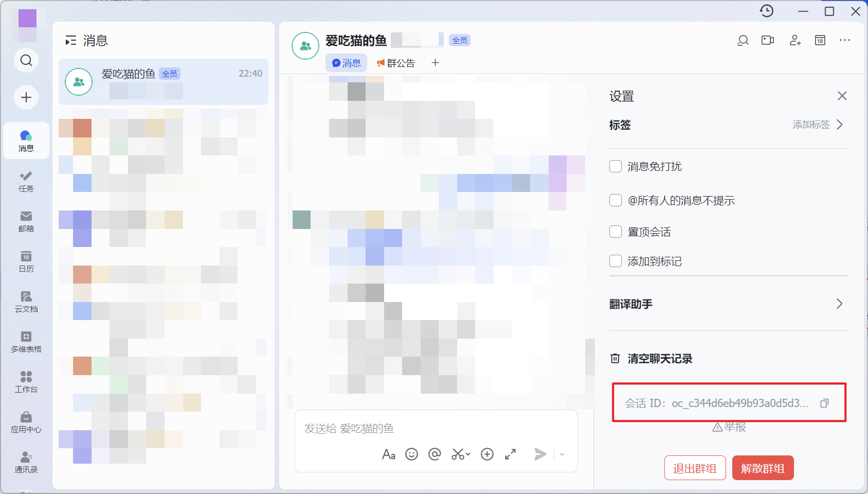Copy the 会话 ID with copy icon

click(x=825, y=403)
